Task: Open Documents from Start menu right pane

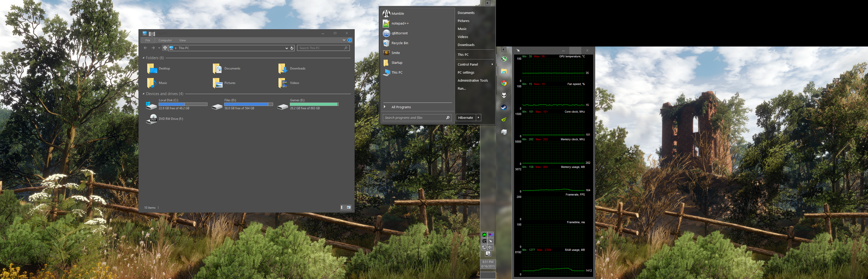Action: click(466, 13)
